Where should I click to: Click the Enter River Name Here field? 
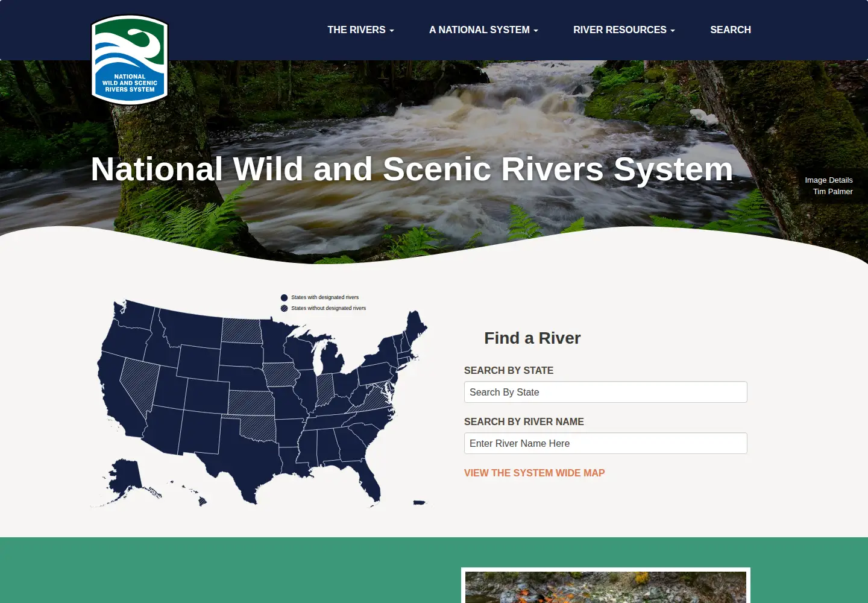click(x=606, y=443)
